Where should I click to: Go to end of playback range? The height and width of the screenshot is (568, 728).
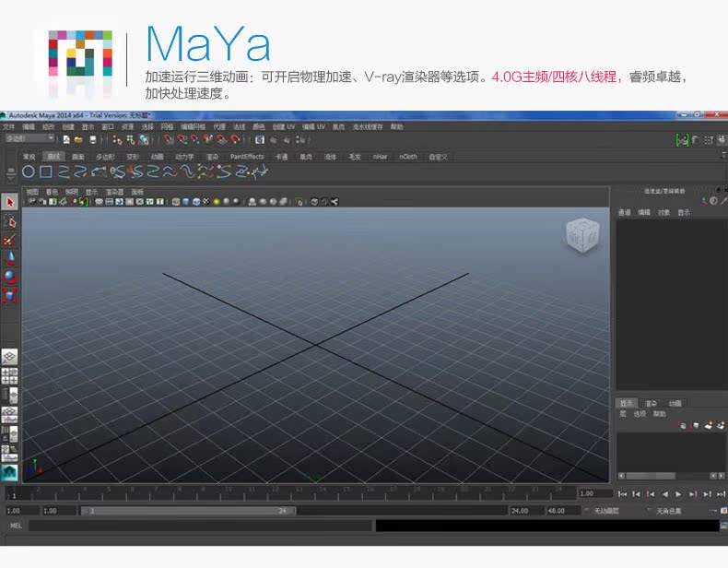[721, 494]
